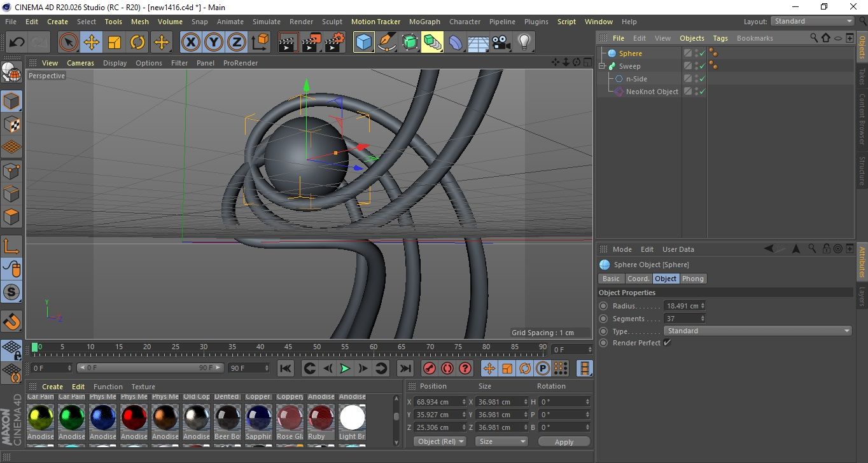This screenshot has width=868, height=463.
Task: Select the Move tool
Action: [92, 43]
